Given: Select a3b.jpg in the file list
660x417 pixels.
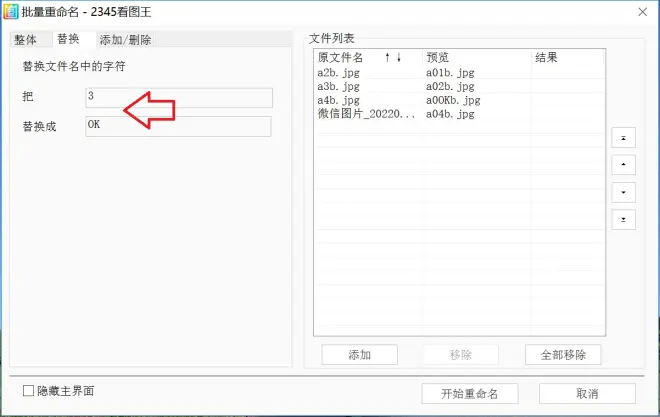Looking at the screenshot, I should (x=339, y=86).
